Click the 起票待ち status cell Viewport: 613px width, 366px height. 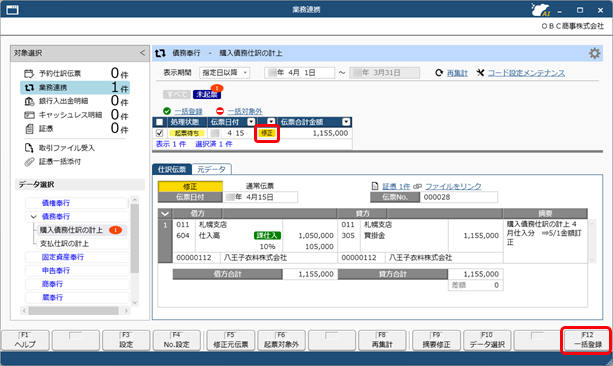(x=187, y=133)
